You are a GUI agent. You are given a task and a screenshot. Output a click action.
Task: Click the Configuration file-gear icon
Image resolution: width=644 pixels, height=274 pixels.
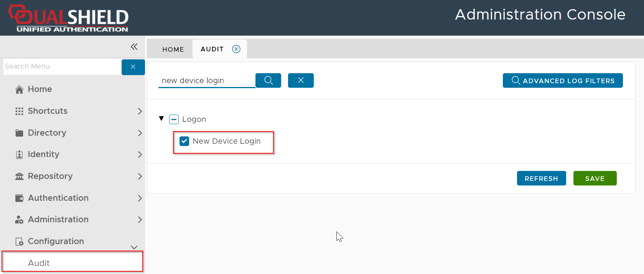19,241
